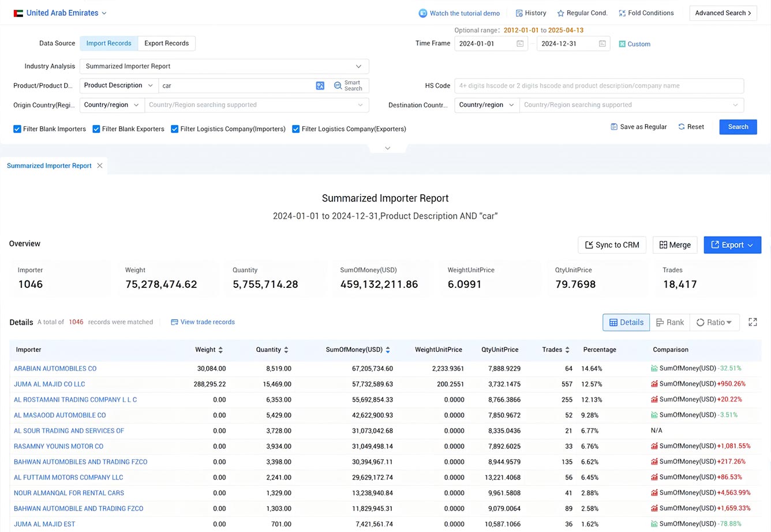771x532 pixels.
Task: Click comparison chart icon for ARABIAN AUTOMOBILES CO
Action: (654, 368)
